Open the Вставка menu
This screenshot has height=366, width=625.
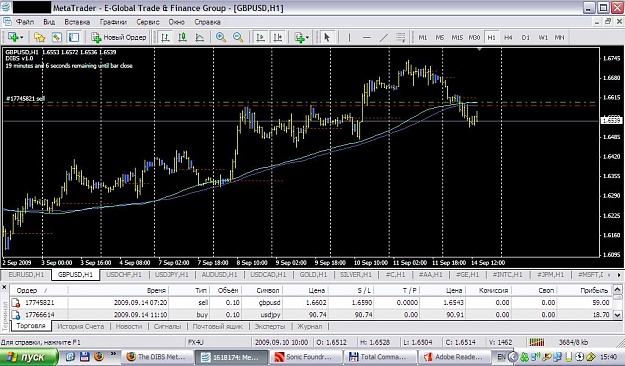point(77,22)
